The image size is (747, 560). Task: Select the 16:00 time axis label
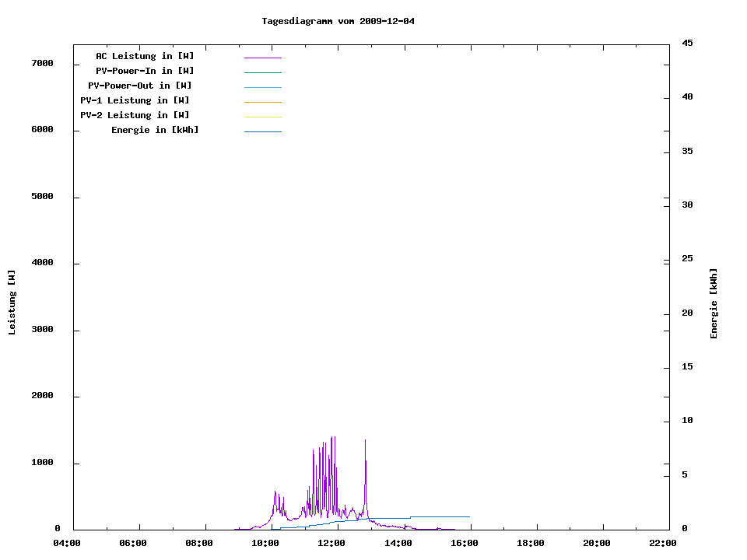(464, 543)
